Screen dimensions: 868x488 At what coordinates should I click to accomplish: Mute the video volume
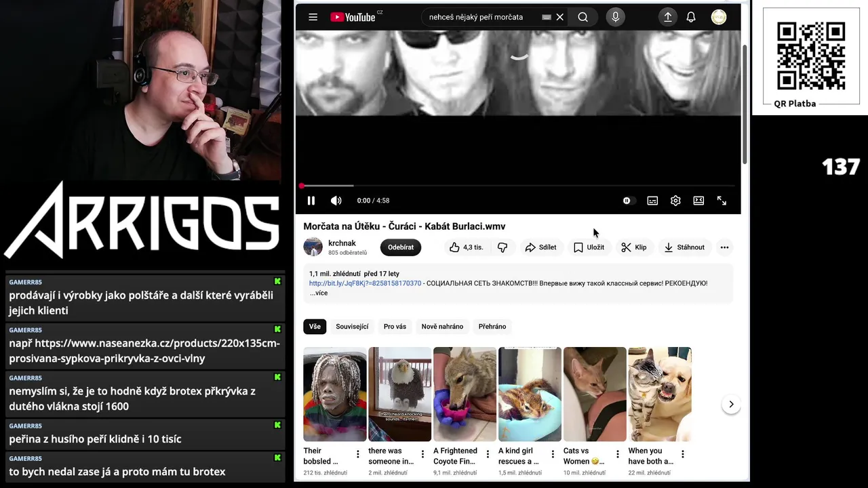pyautogui.click(x=336, y=201)
